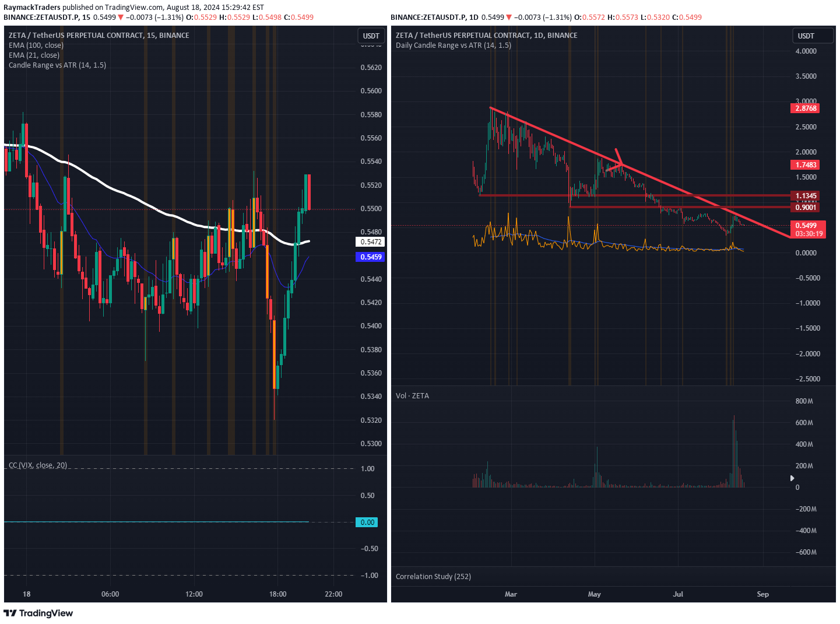
Task: Click the 0.5499 current price countdown label
Action: [809, 230]
